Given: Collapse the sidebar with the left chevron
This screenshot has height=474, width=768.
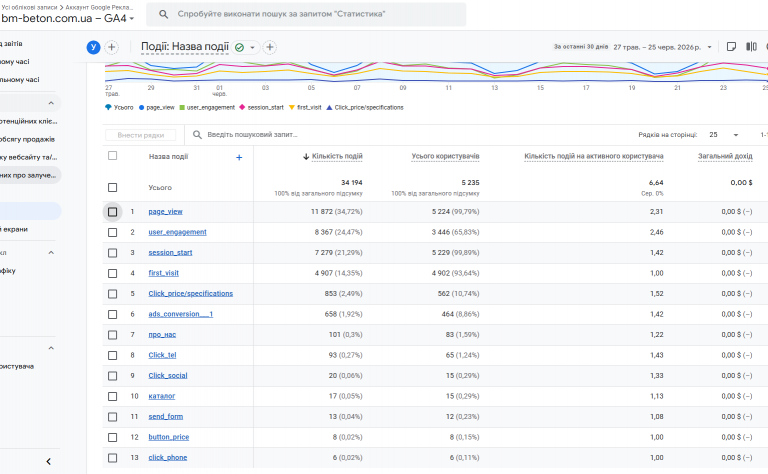Looking at the screenshot, I should click(48, 461).
